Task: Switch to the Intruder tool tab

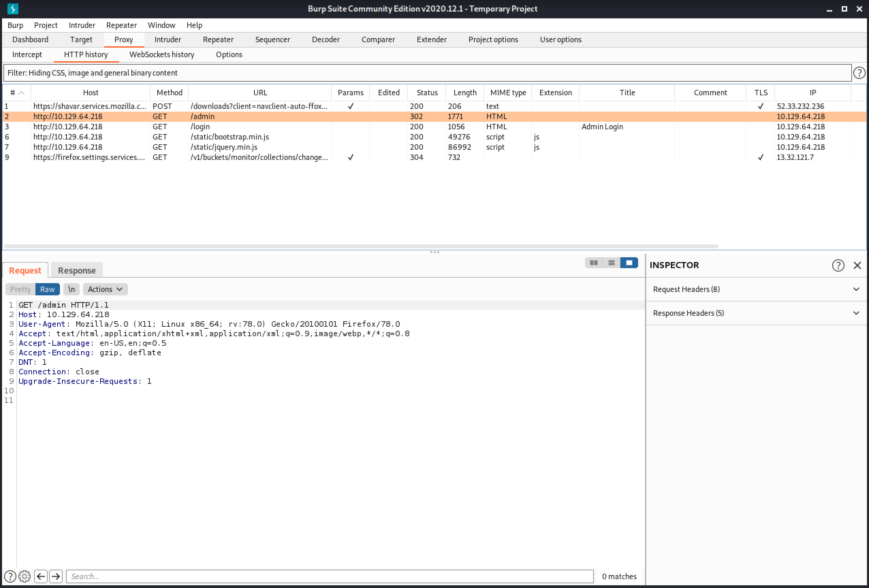Action: [168, 39]
